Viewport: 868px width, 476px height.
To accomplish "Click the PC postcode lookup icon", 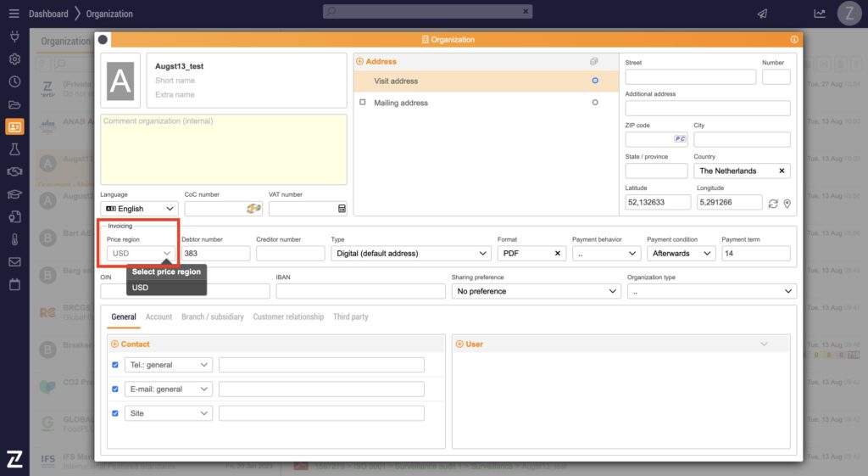I will pos(680,139).
